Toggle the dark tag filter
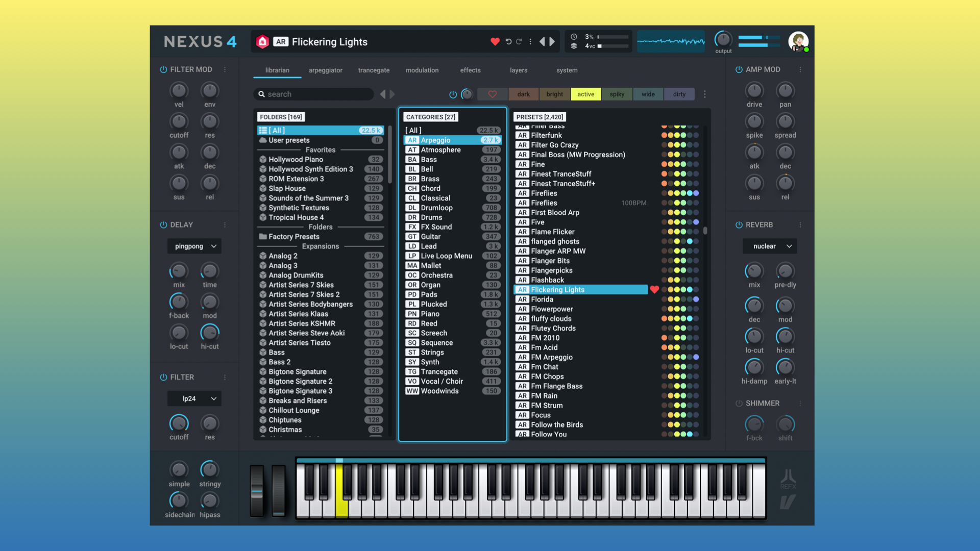The image size is (980, 551). [x=523, y=94]
